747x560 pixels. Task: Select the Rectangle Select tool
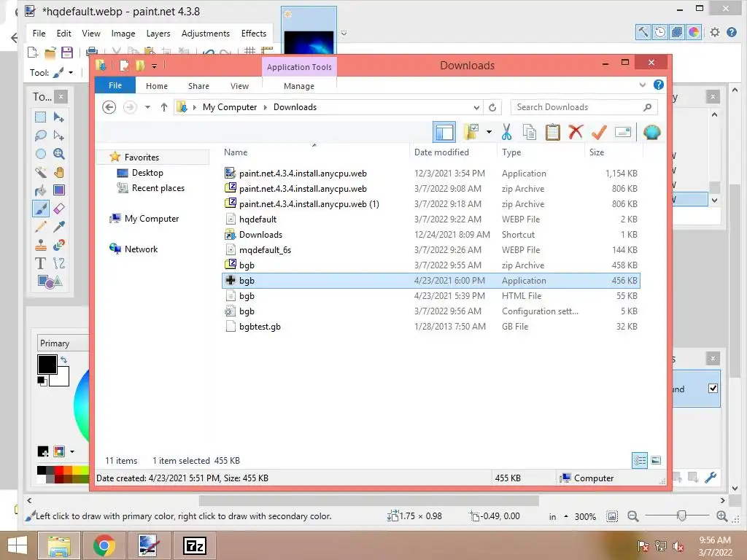41,117
